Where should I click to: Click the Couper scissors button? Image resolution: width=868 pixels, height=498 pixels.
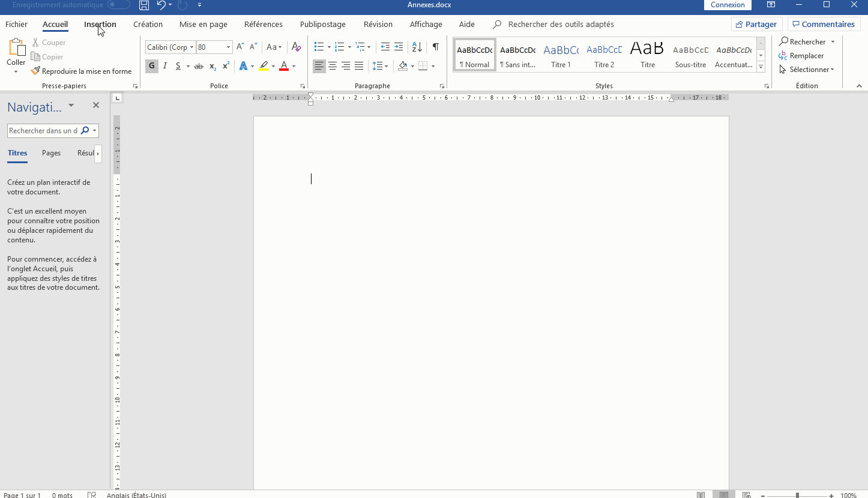(x=49, y=43)
